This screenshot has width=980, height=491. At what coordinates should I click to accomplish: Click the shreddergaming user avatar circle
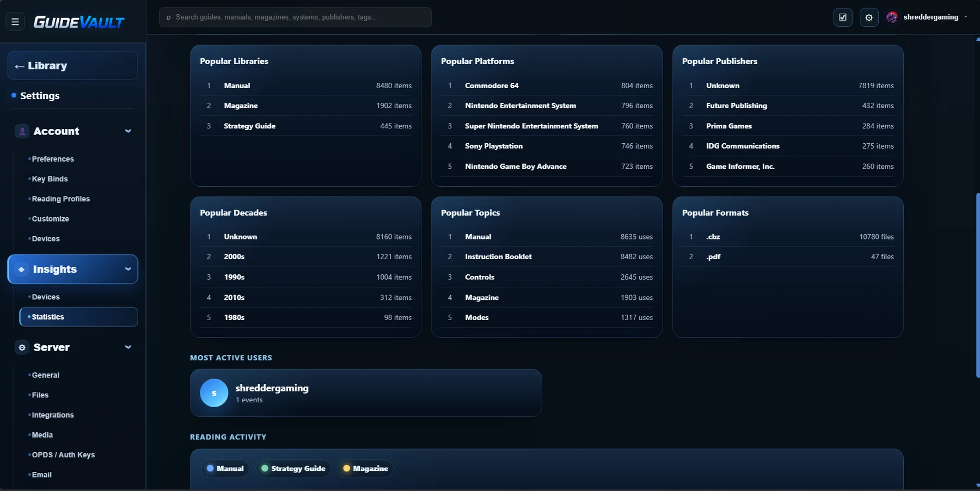[214, 393]
